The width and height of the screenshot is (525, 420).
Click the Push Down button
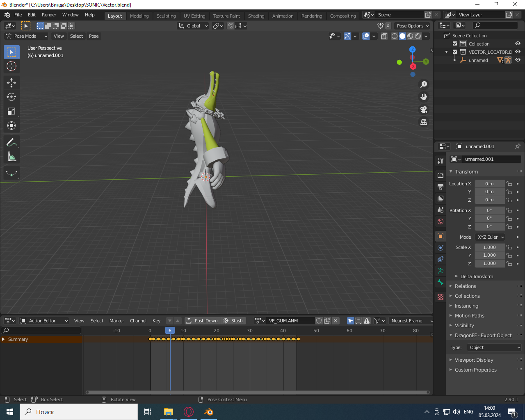[x=203, y=321]
